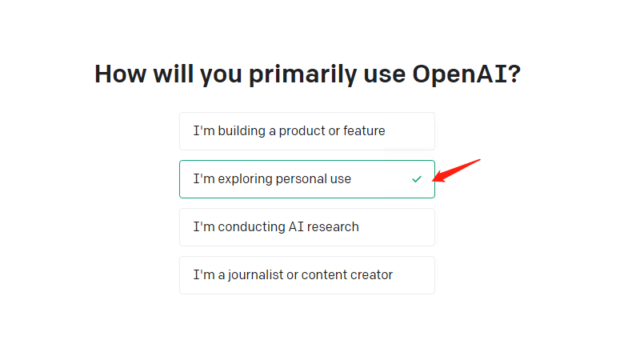Select "I'm building a product or feature"
The image size is (628, 364).
306,131
